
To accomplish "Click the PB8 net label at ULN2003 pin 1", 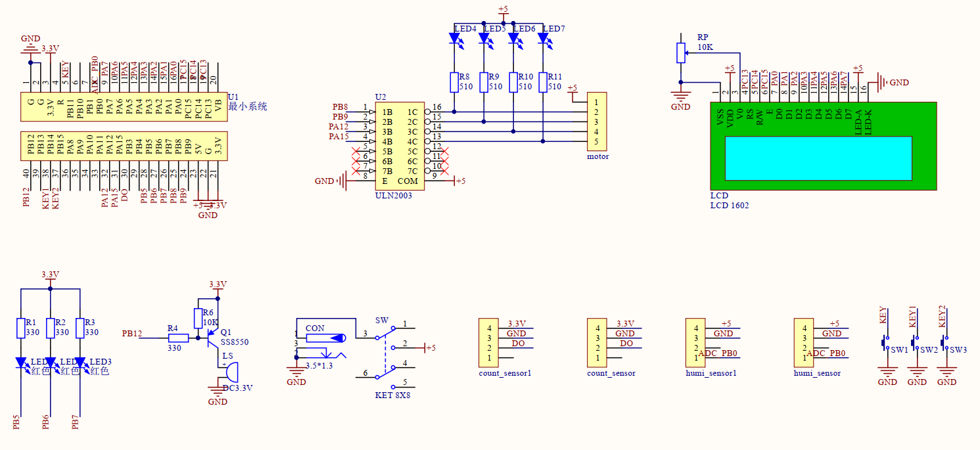I will tap(340, 107).
